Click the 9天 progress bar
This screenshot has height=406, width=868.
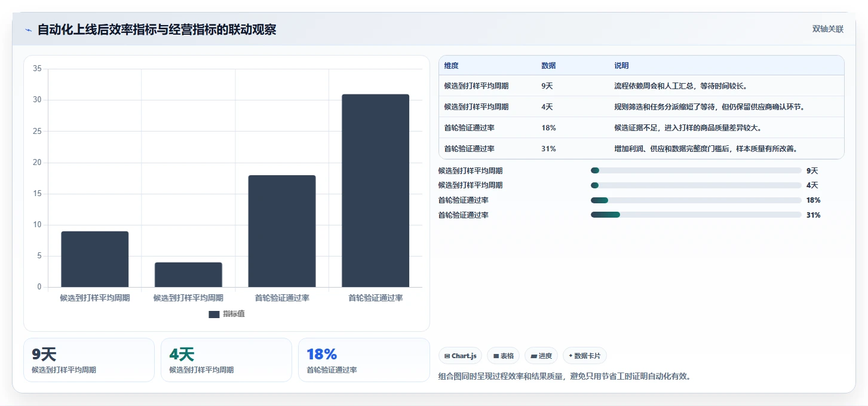(696, 170)
